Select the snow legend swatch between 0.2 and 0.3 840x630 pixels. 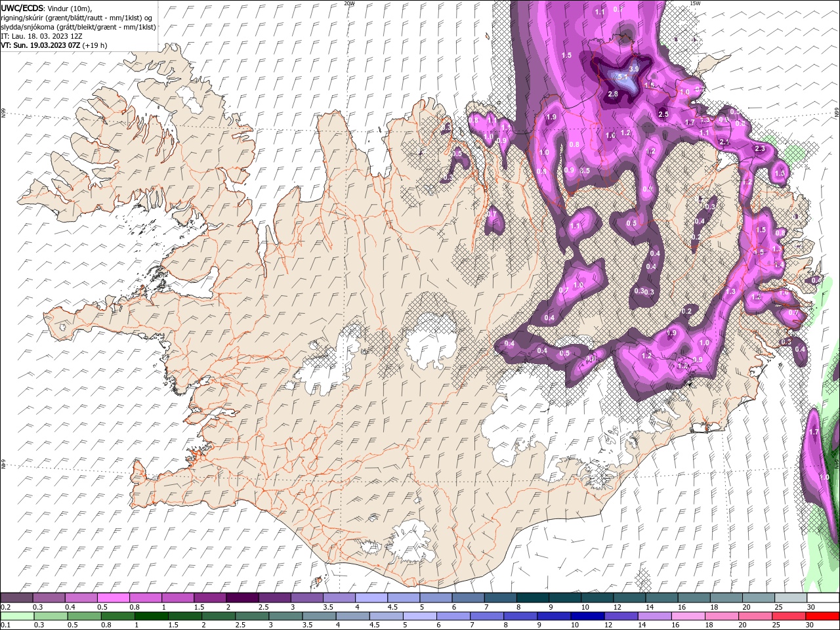point(16,598)
